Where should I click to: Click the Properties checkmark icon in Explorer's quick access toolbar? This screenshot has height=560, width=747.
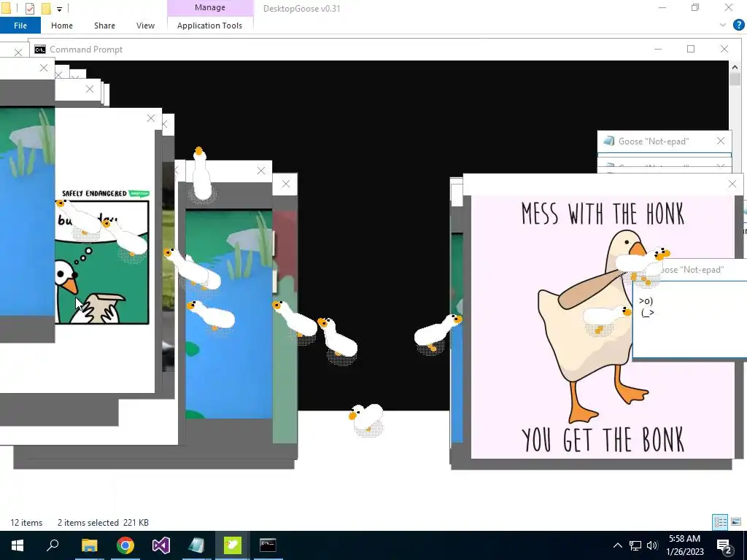pos(29,8)
